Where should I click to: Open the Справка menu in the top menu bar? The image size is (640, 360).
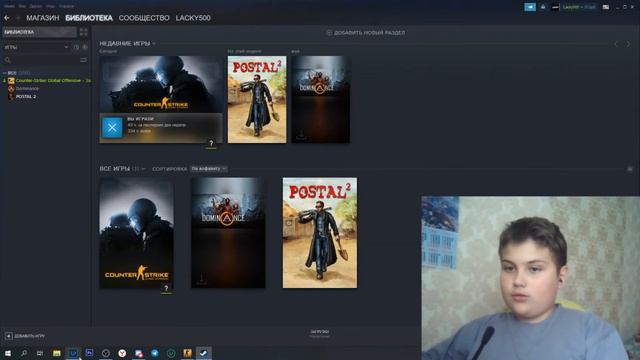pyautogui.click(x=66, y=6)
